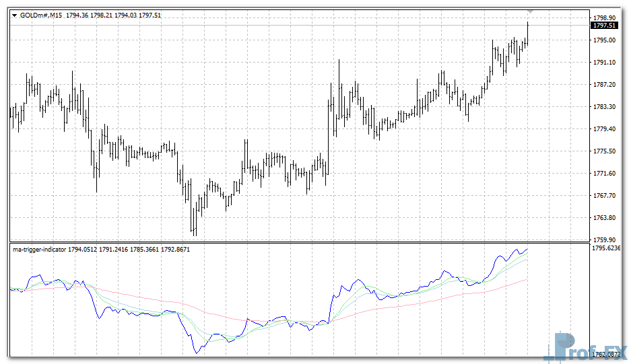
Task: Click the 1779.40 price scale label
Action: 604,129
